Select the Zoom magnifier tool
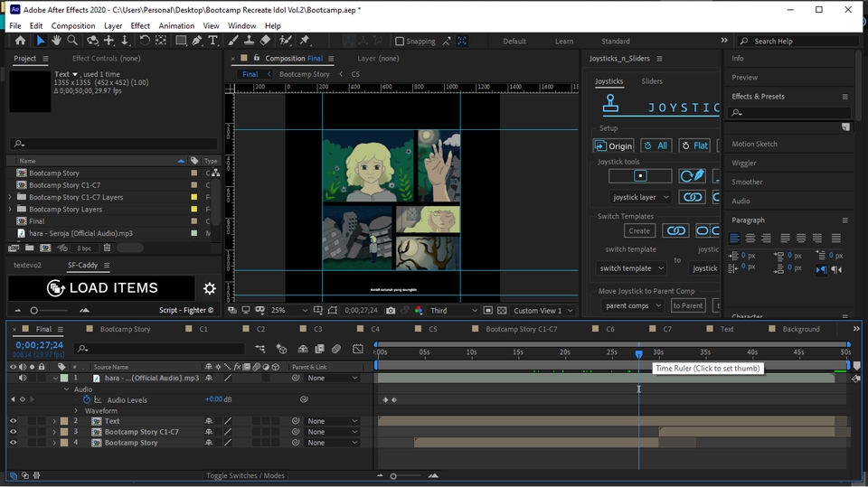 click(72, 41)
